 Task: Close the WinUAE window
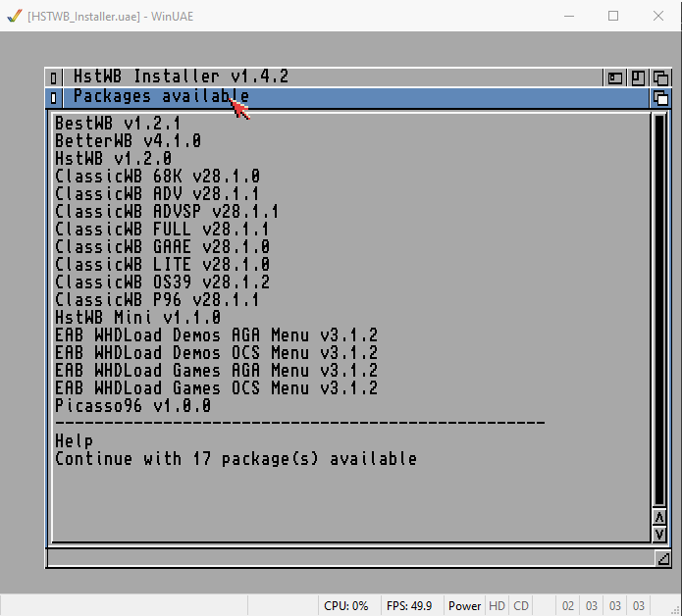(x=658, y=16)
